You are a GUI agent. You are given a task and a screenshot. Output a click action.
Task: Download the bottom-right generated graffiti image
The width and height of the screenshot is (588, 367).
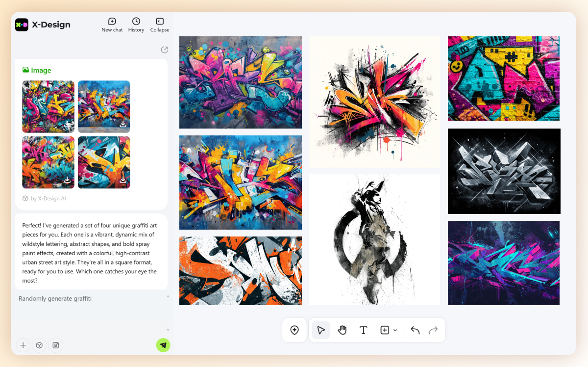point(123,181)
